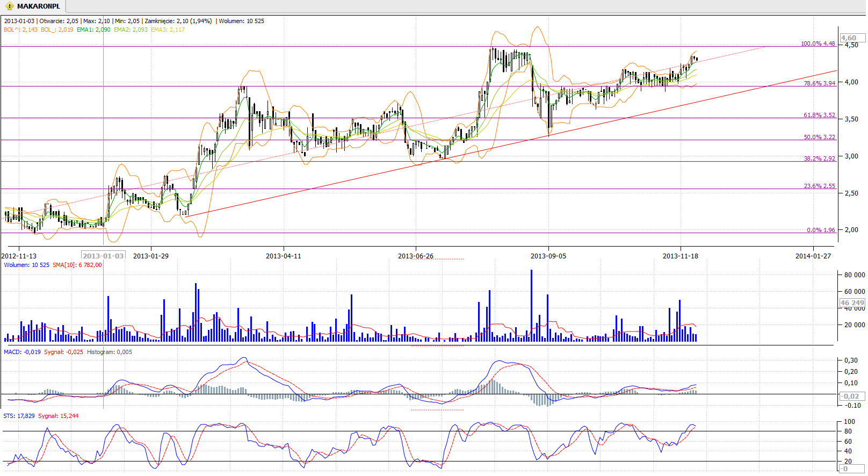Click the 2013-04-11 date axis label
Screen dimensions: 868x476
(284, 256)
